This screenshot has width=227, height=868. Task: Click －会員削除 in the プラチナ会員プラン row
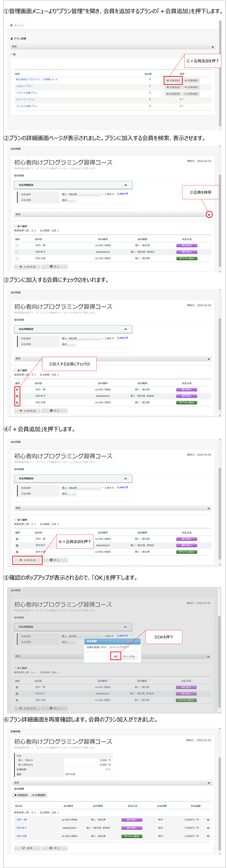[191, 94]
